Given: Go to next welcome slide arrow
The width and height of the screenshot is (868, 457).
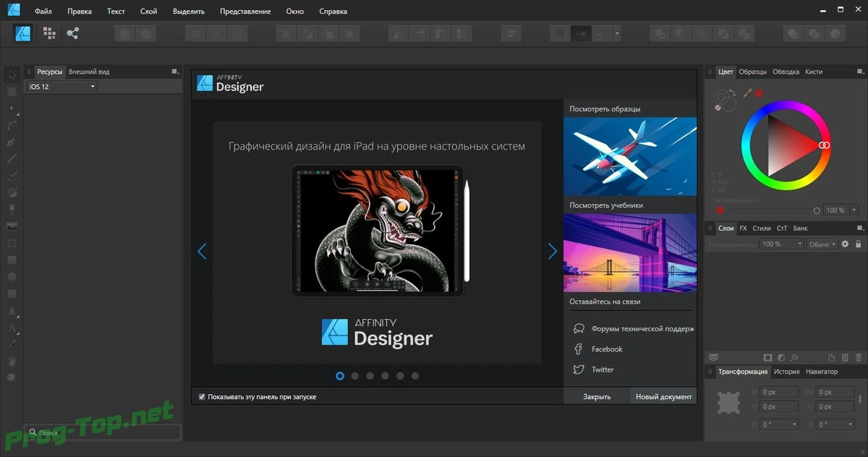Looking at the screenshot, I should pos(553,251).
